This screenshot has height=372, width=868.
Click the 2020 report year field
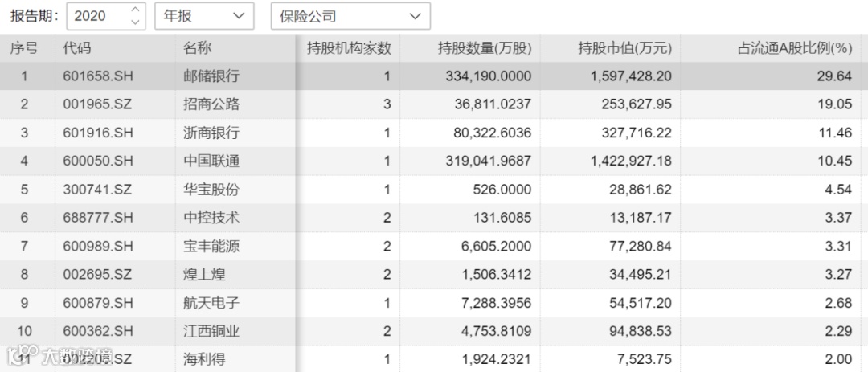coord(106,16)
